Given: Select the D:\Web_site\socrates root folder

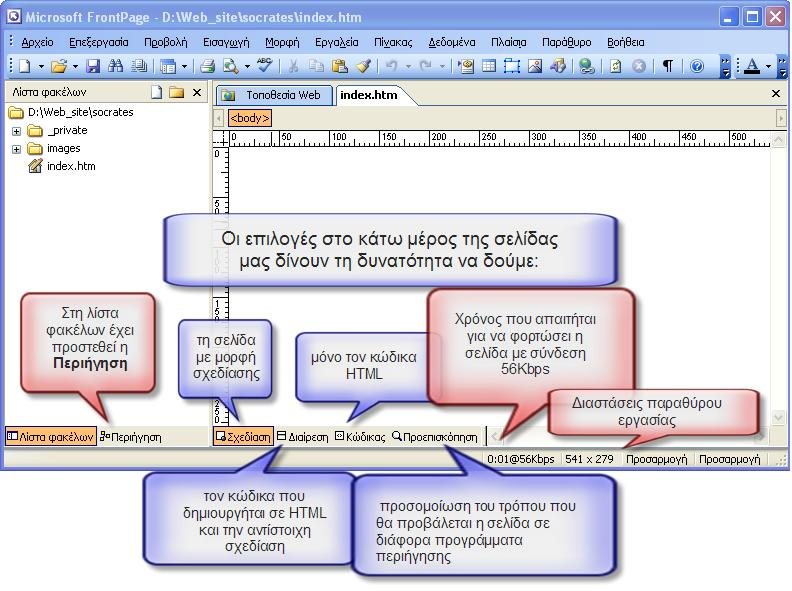Looking at the screenshot, I should [71, 112].
